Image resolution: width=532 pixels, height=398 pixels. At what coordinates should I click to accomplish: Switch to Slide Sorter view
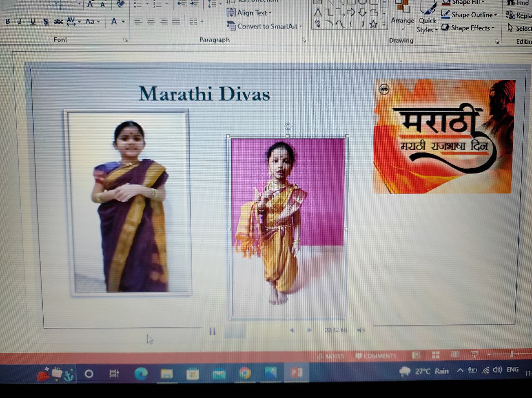[436, 355]
